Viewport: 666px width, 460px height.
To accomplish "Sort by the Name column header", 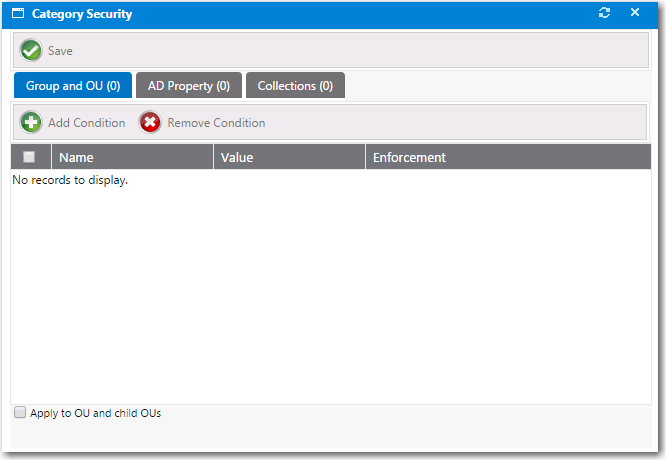I will click(76, 157).
